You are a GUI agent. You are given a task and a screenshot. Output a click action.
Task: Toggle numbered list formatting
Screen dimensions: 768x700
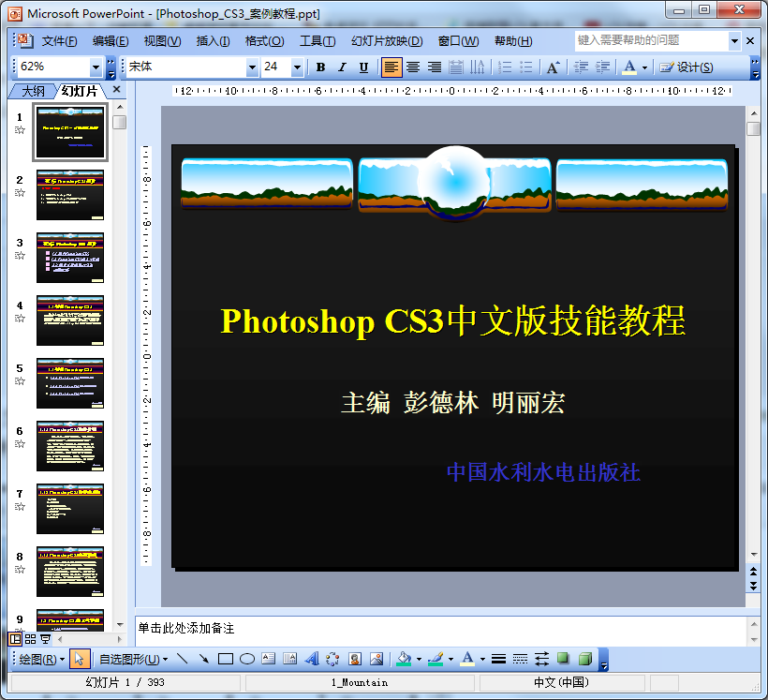505,67
